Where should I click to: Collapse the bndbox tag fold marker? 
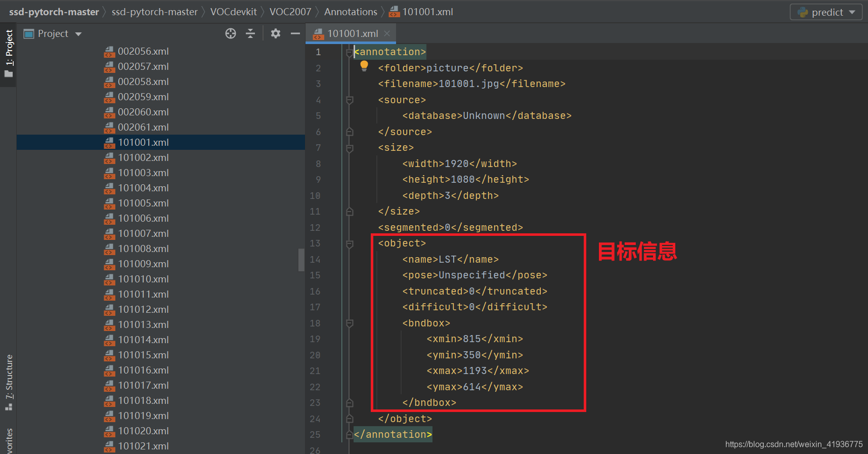350,323
